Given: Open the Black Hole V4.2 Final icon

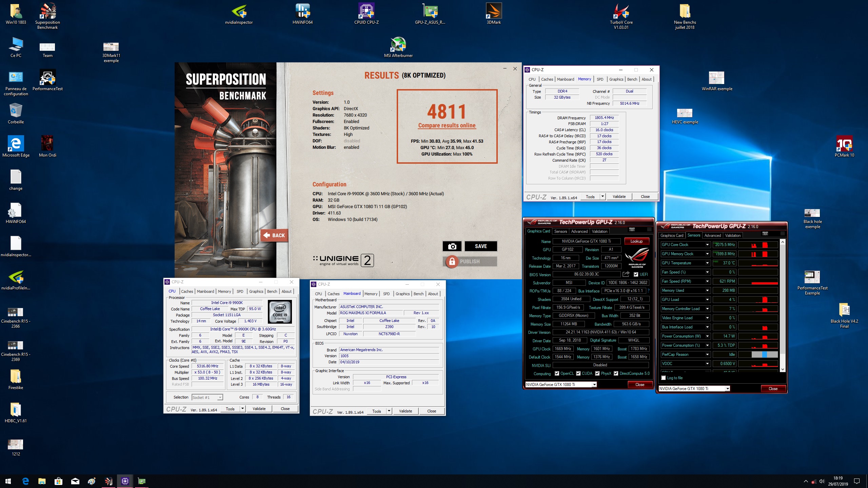Looking at the screenshot, I should coord(844,315).
